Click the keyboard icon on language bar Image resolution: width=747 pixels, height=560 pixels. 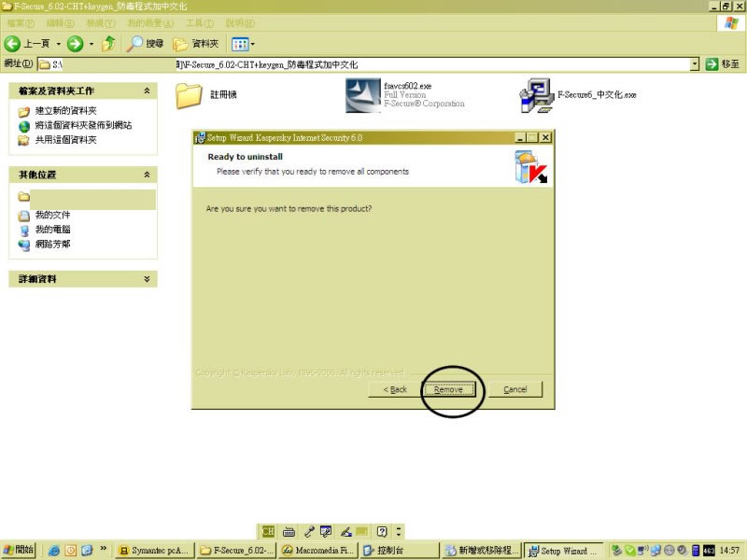tap(289, 531)
